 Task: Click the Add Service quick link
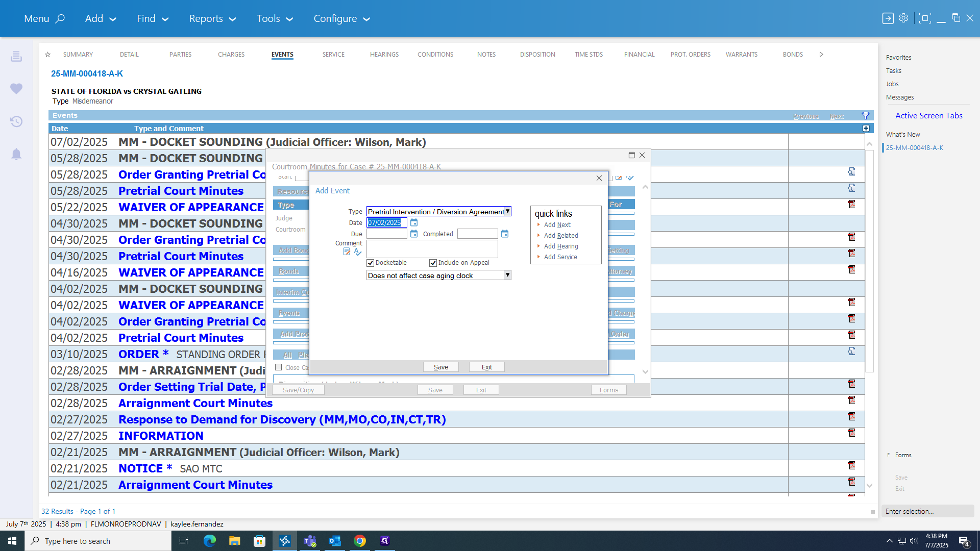click(x=560, y=257)
